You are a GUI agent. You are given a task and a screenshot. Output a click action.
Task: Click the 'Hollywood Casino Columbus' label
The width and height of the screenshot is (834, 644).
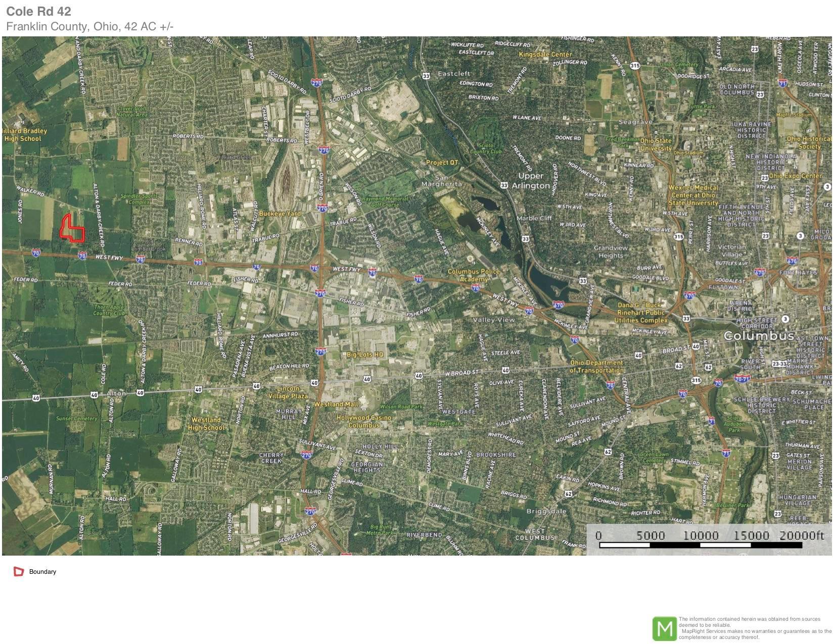tap(364, 421)
